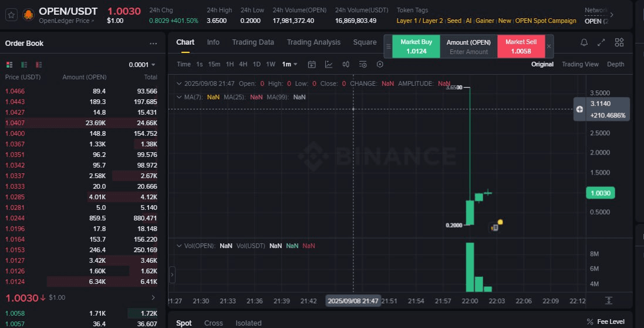Click the Gainer token tag
Image resolution: width=644 pixels, height=328 pixels.
click(x=485, y=21)
